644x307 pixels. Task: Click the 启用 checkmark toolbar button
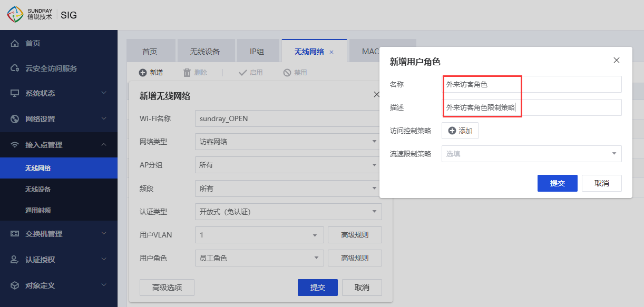pyautogui.click(x=250, y=73)
